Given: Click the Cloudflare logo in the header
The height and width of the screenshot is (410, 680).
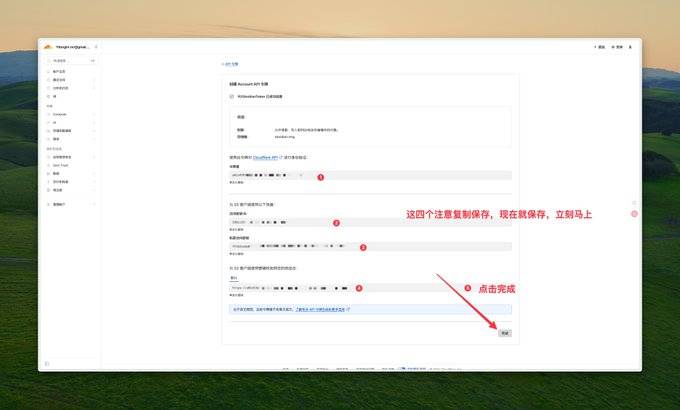Looking at the screenshot, I should point(47,46).
